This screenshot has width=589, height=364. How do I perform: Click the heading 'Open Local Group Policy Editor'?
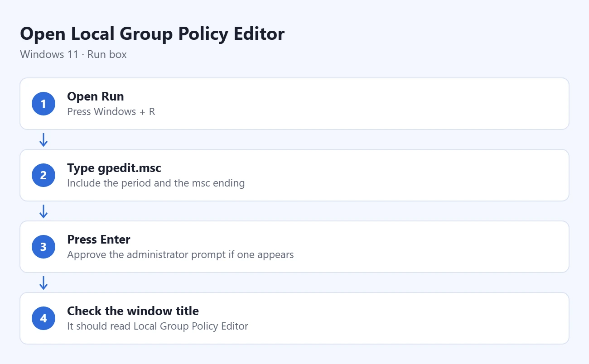pyautogui.click(x=152, y=34)
